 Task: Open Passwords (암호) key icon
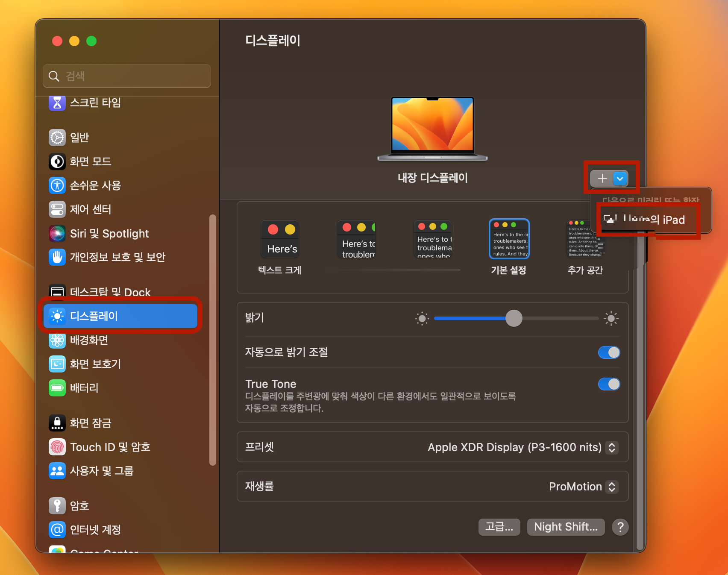57,506
